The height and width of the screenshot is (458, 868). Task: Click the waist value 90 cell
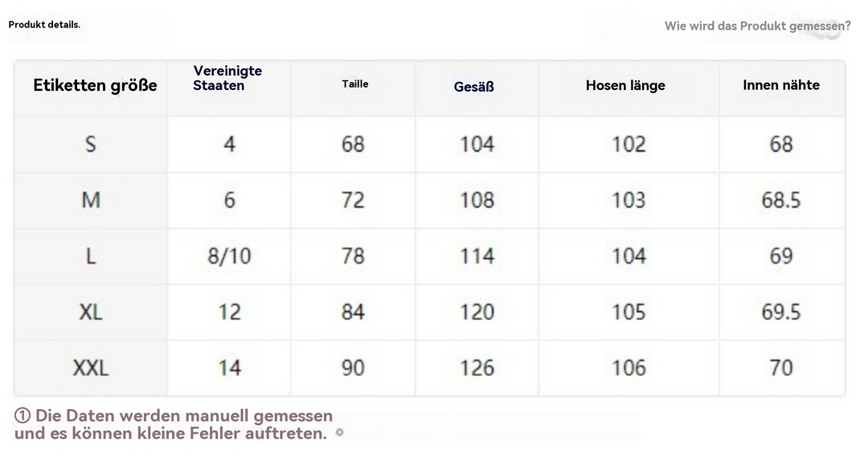coord(353,368)
